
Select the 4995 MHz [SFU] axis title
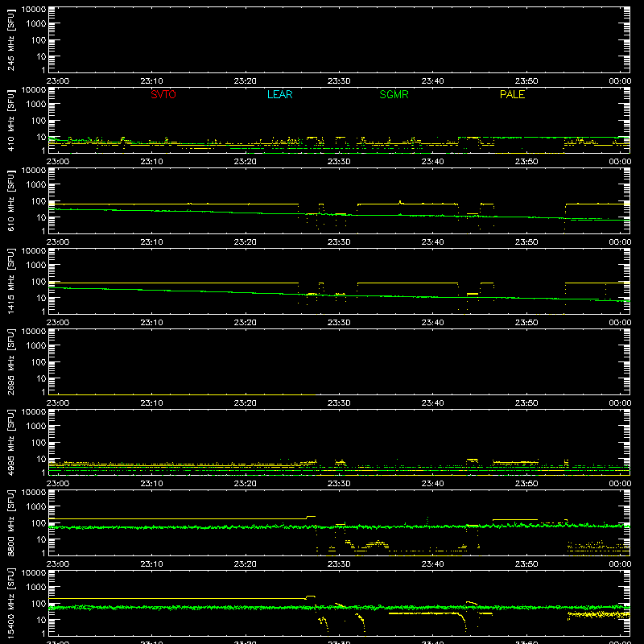pos(11,442)
